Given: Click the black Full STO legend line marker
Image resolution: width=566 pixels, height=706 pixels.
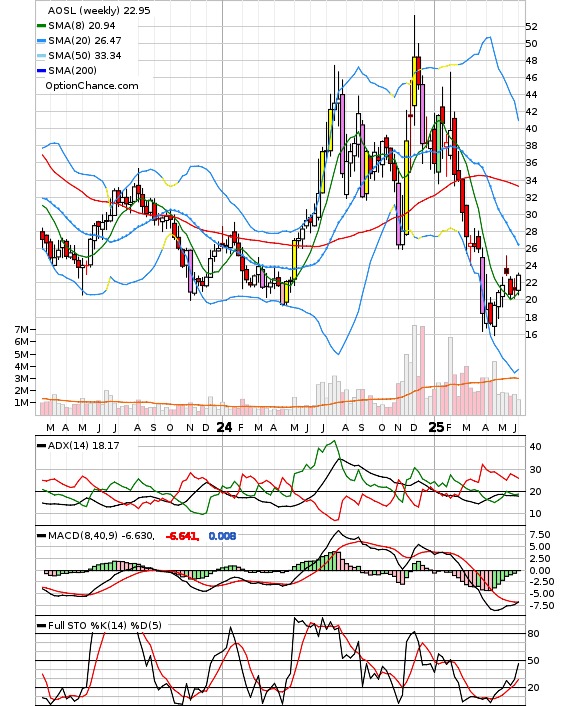Looking at the screenshot, I should 41,625.
